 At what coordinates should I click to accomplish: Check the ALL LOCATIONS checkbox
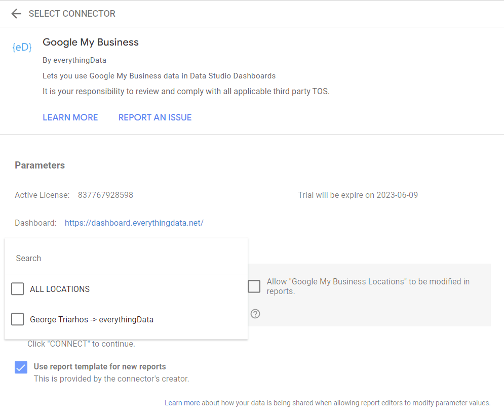[18, 289]
